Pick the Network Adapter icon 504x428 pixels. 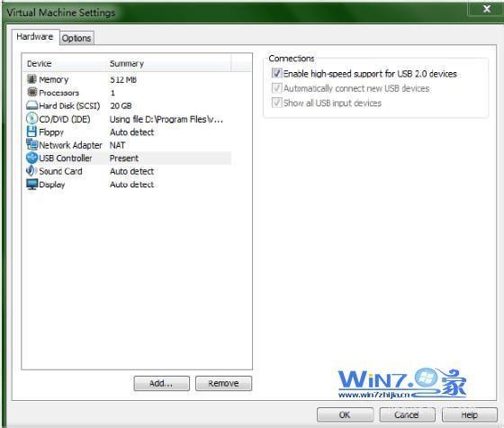(x=31, y=145)
